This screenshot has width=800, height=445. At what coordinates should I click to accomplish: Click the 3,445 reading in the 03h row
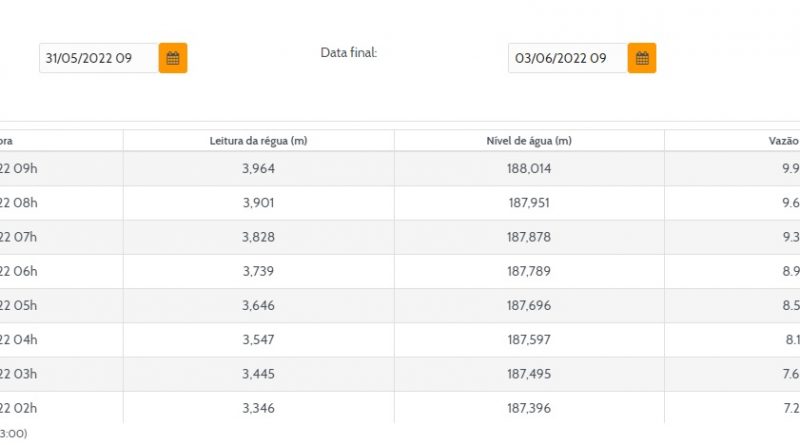coord(258,374)
